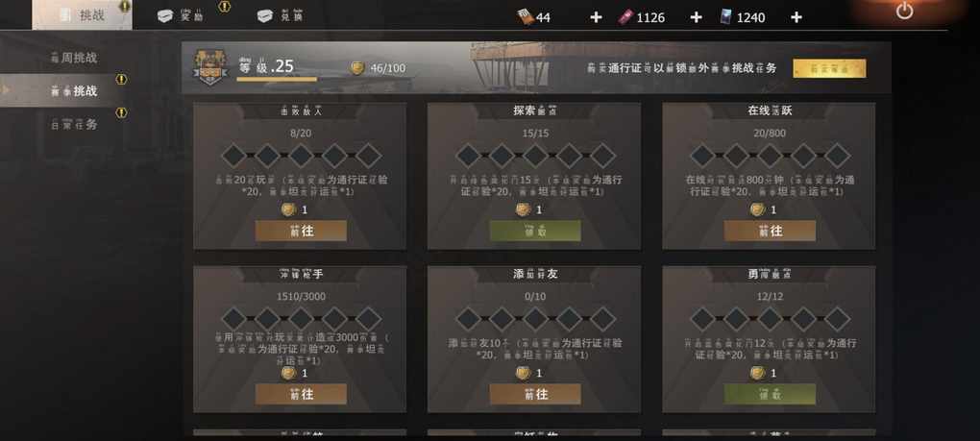This screenshot has height=441, width=980.
Task: Click the plus icon next to 1240
Action: [x=796, y=17]
